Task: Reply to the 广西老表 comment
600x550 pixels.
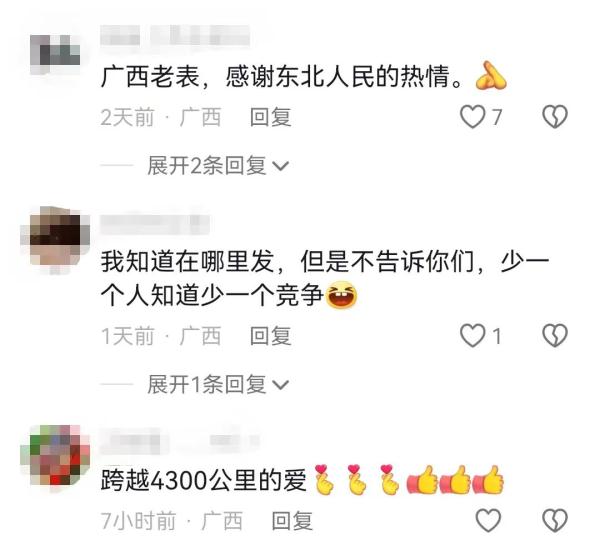Action: click(271, 117)
